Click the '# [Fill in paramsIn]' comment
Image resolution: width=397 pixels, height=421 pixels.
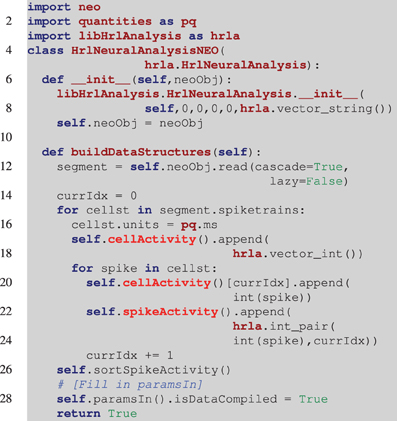[130, 385]
